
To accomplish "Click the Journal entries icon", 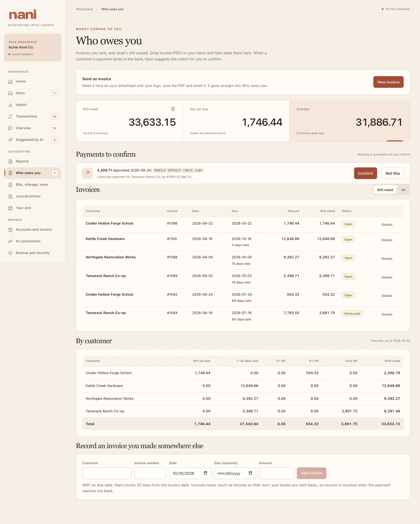I will [10, 196].
